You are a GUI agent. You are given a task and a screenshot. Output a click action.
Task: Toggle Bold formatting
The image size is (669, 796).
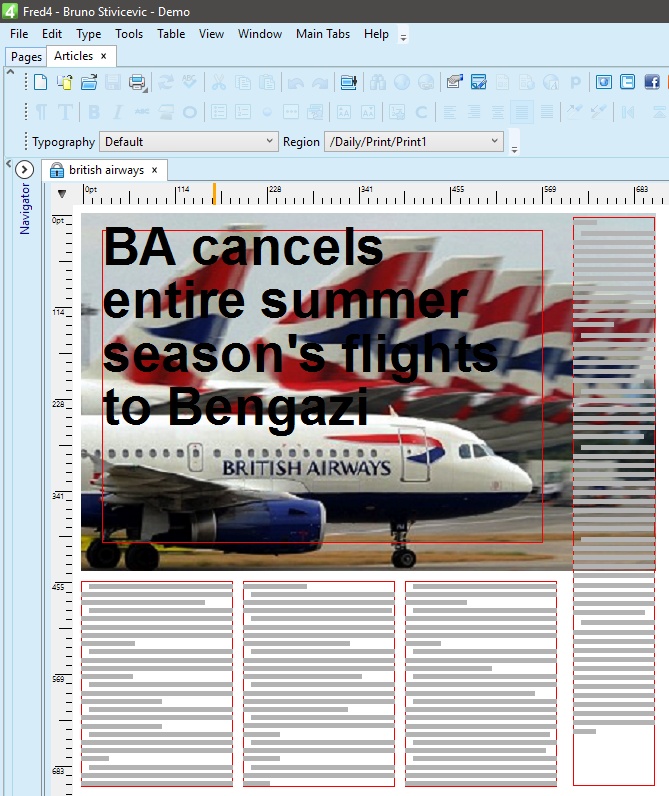pyautogui.click(x=94, y=112)
